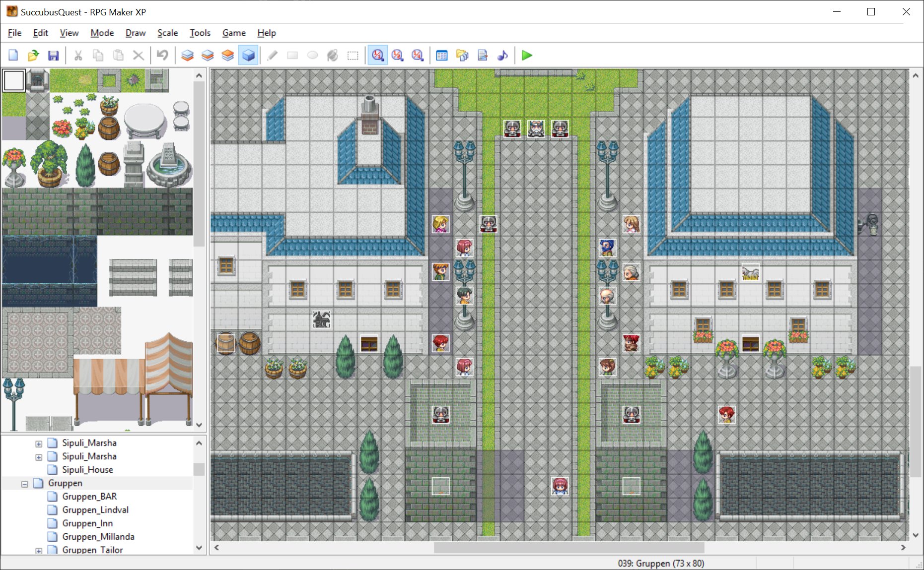Pick the round white table tile

click(144, 121)
